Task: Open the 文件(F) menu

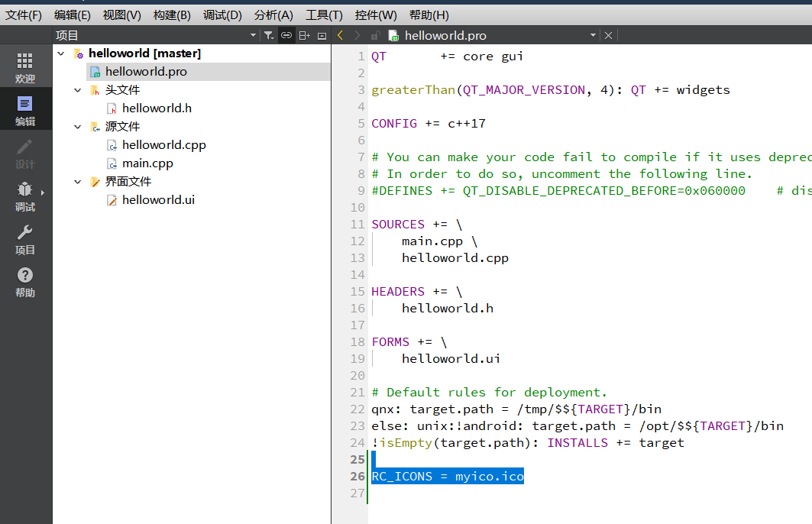Action: click(24, 15)
